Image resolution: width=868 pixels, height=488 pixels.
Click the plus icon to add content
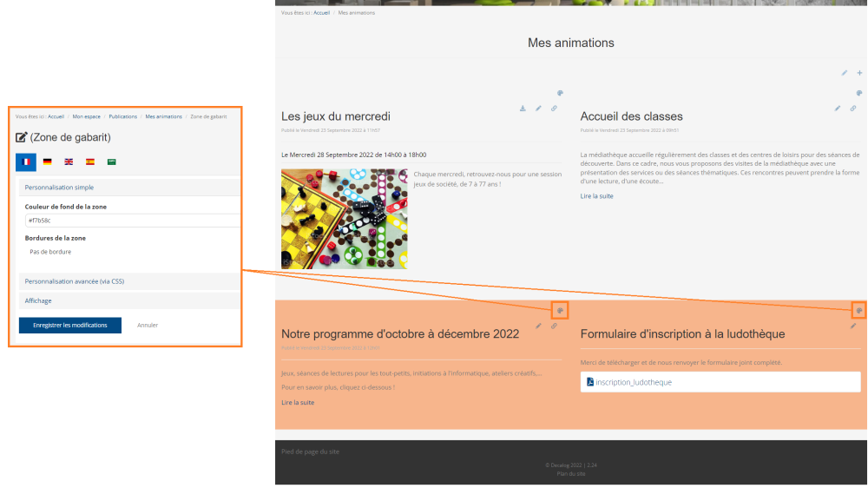click(x=859, y=73)
